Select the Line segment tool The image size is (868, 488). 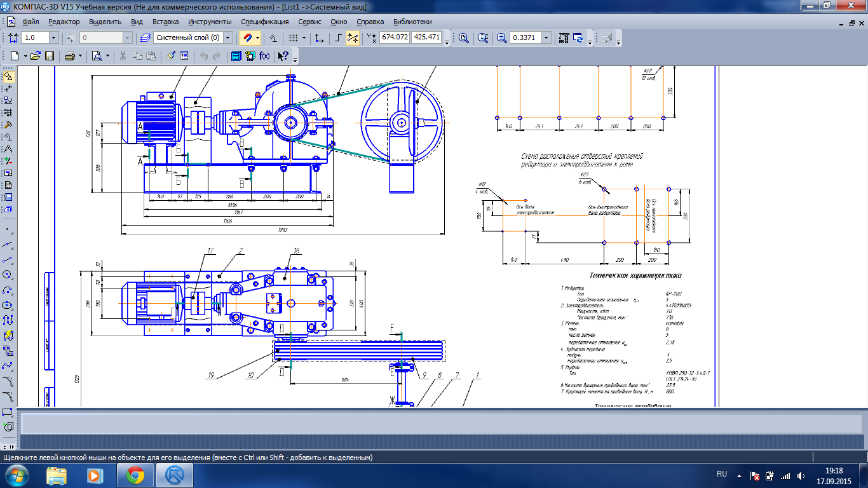[8, 259]
